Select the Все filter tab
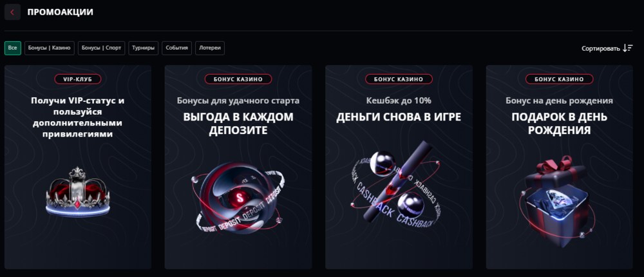Image resolution: width=644 pixels, height=277 pixels. 13,48
